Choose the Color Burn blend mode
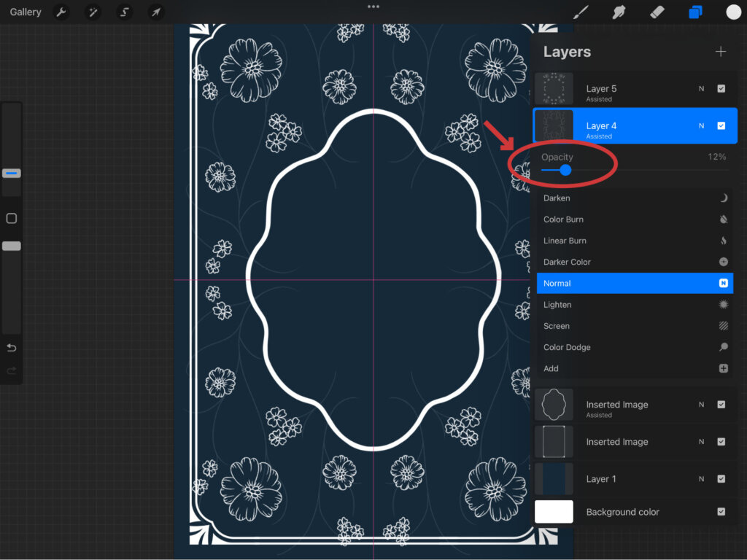The height and width of the screenshot is (560, 747). coord(563,219)
